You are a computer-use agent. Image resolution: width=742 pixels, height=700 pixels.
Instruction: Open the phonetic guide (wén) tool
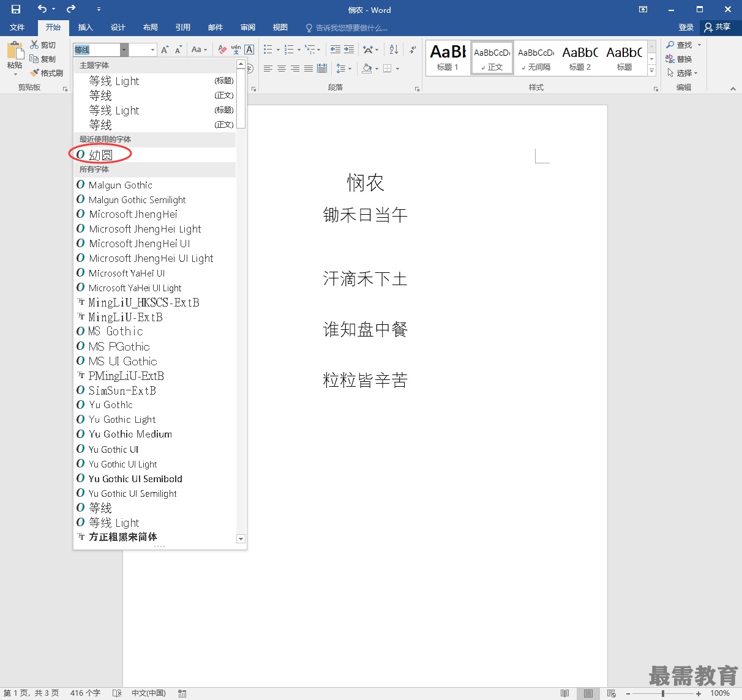tap(236, 50)
